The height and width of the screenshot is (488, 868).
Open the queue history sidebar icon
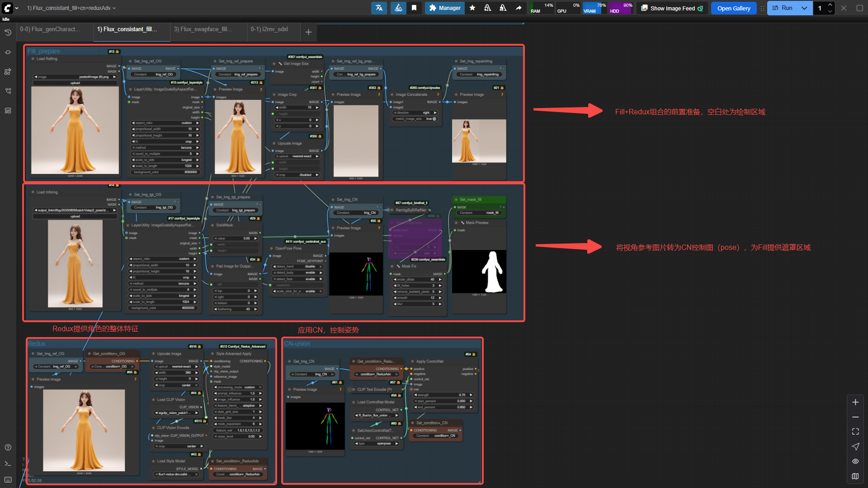[8, 33]
